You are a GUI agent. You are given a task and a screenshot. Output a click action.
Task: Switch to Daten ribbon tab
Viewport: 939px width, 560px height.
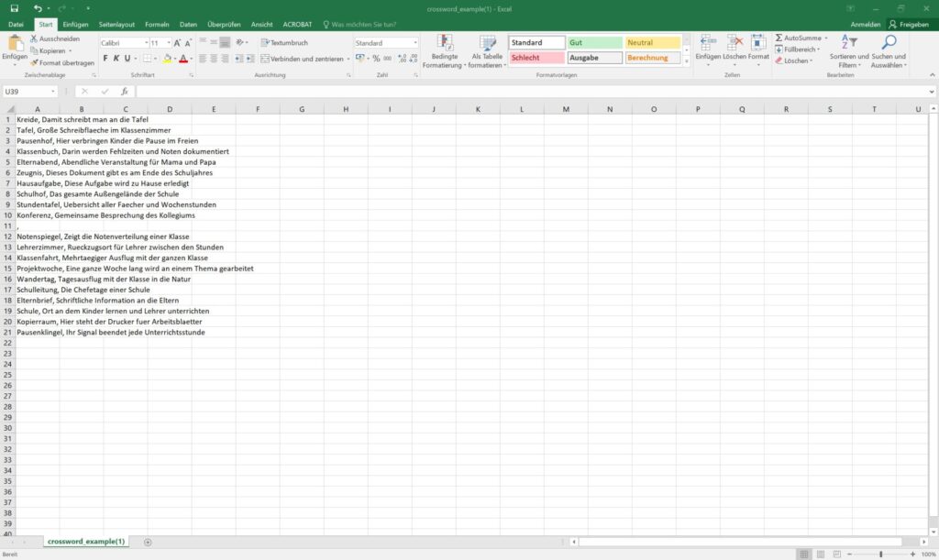188,25
